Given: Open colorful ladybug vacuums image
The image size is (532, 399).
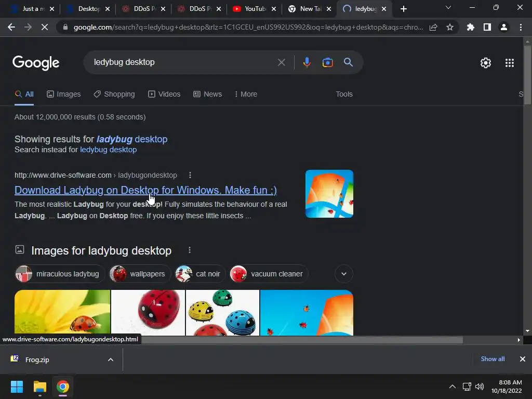Looking at the screenshot, I should point(222,312).
